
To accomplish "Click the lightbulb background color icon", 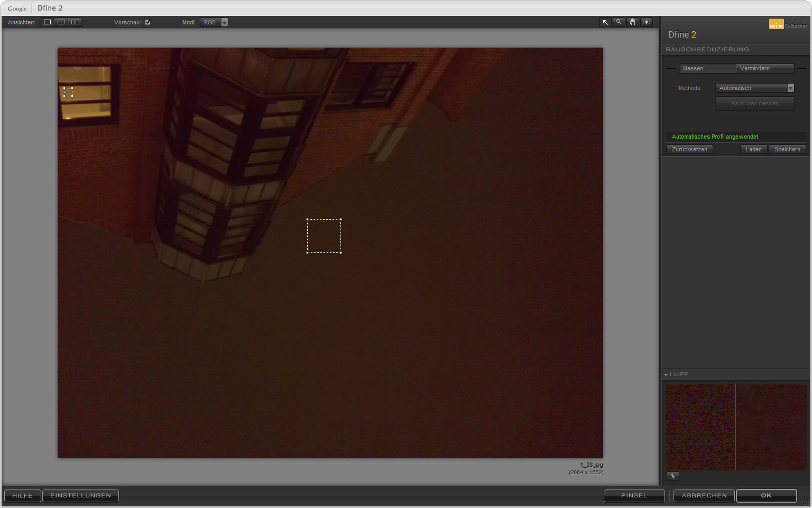I will [647, 22].
